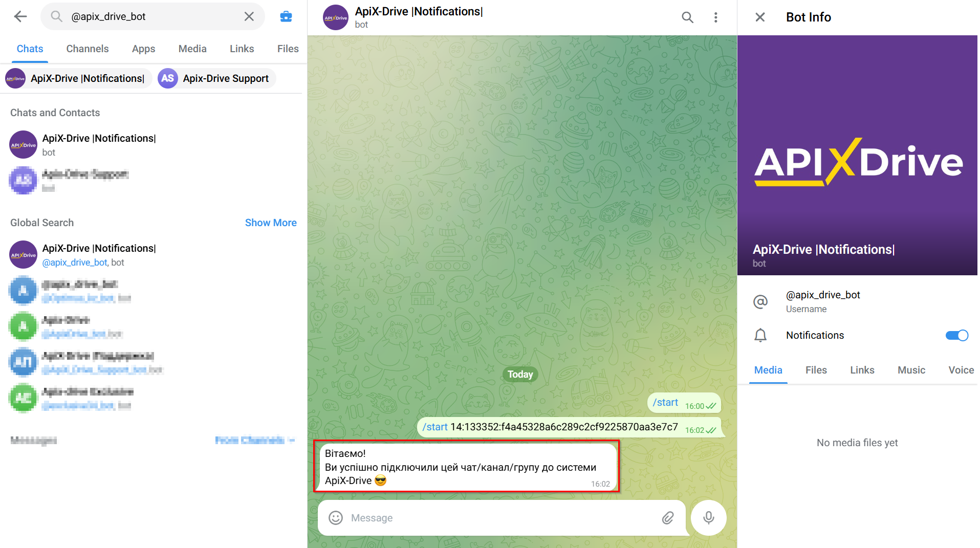The image size is (980, 548).
Task: Click the /start command message sent at 16:00
Action: pos(684,403)
